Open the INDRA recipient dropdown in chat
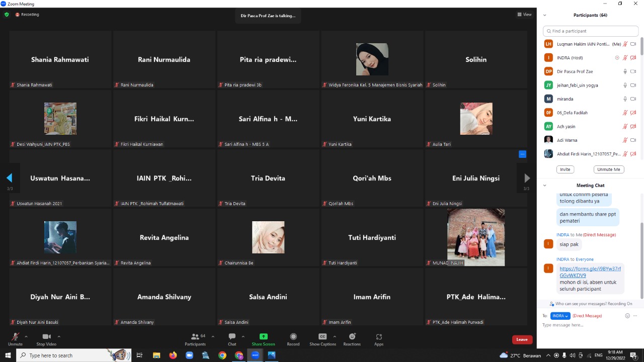644x362 pixels. click(x=560, y=316)
